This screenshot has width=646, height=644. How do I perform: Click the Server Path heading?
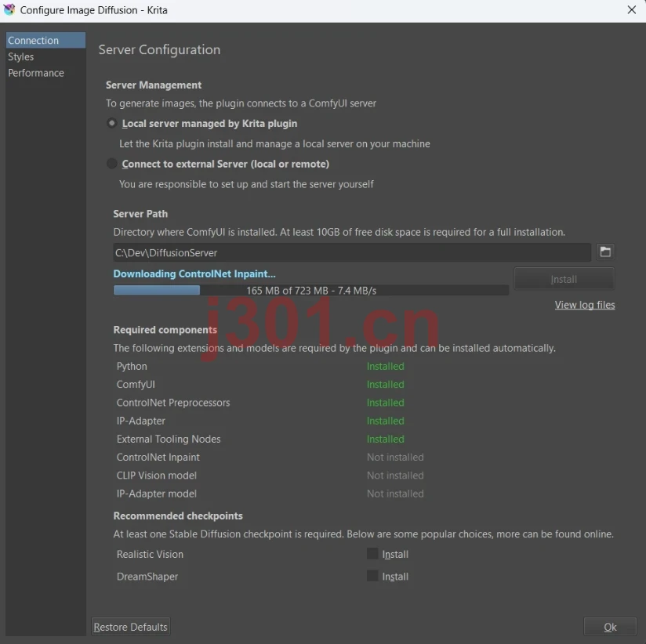click(x=140, y=213)
